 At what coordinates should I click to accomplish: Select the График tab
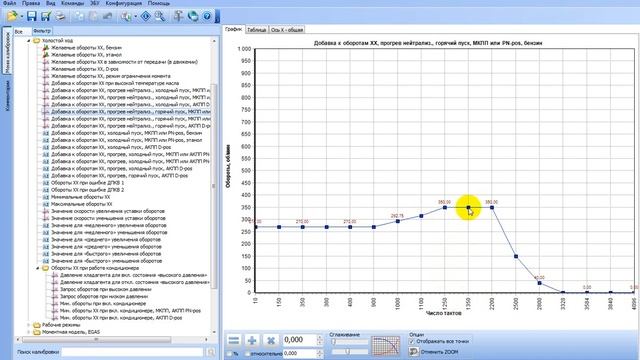tap(233, 29)
